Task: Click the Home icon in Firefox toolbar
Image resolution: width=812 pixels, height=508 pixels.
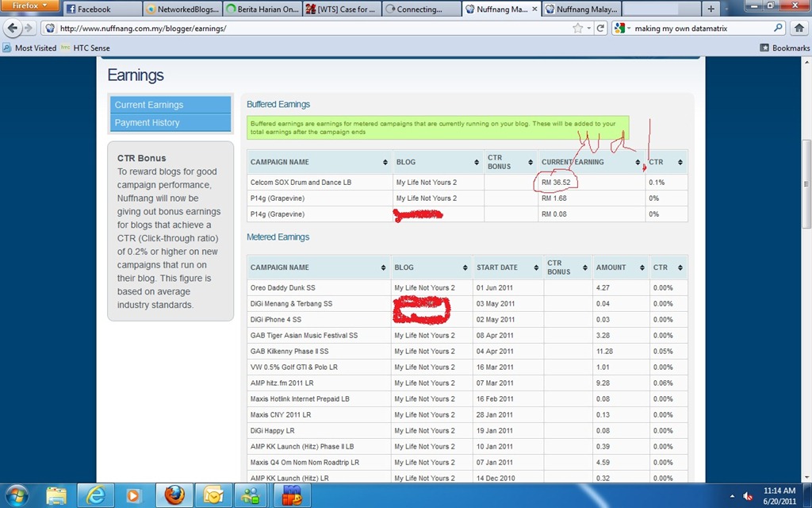Action: pos(799,28)
